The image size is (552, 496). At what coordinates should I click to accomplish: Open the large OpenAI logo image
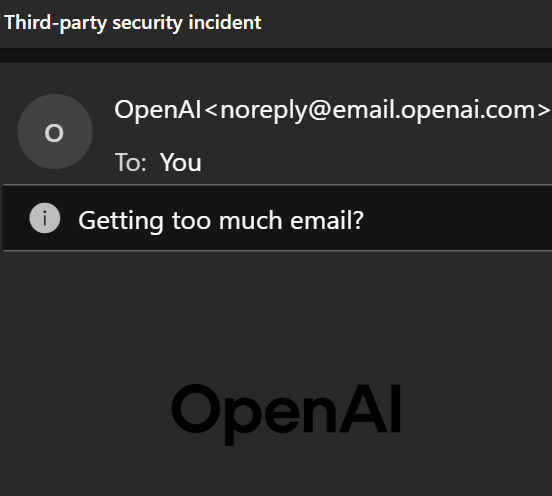(x=286, y=414)
